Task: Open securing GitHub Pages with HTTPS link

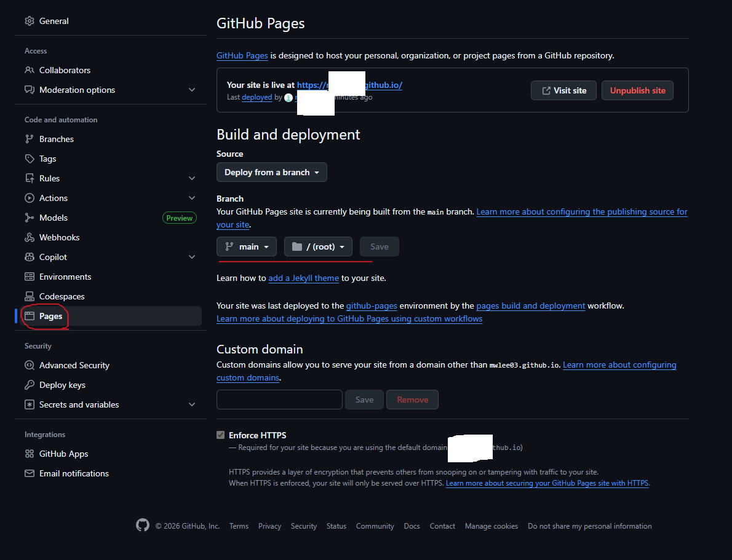Action: point(547,483)
